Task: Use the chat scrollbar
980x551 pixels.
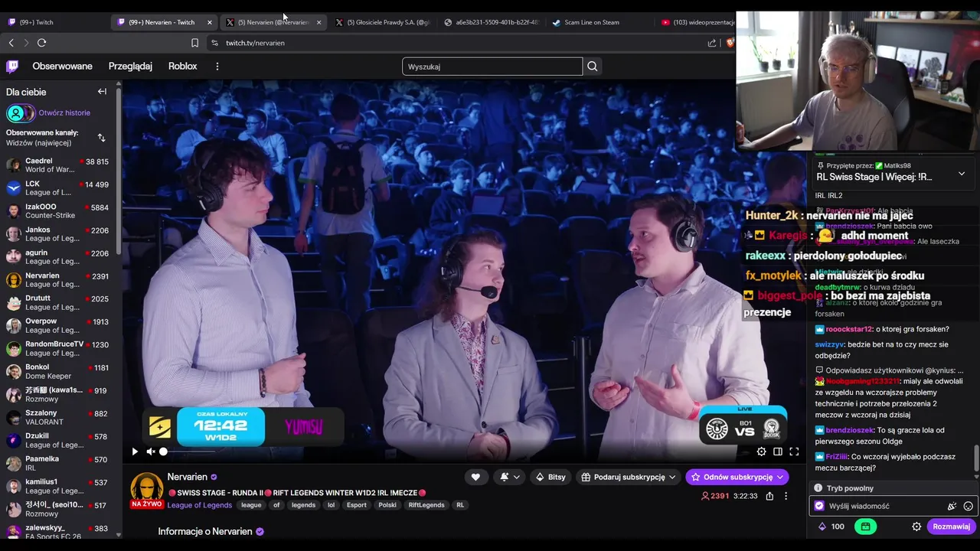Action: (976, 458)
